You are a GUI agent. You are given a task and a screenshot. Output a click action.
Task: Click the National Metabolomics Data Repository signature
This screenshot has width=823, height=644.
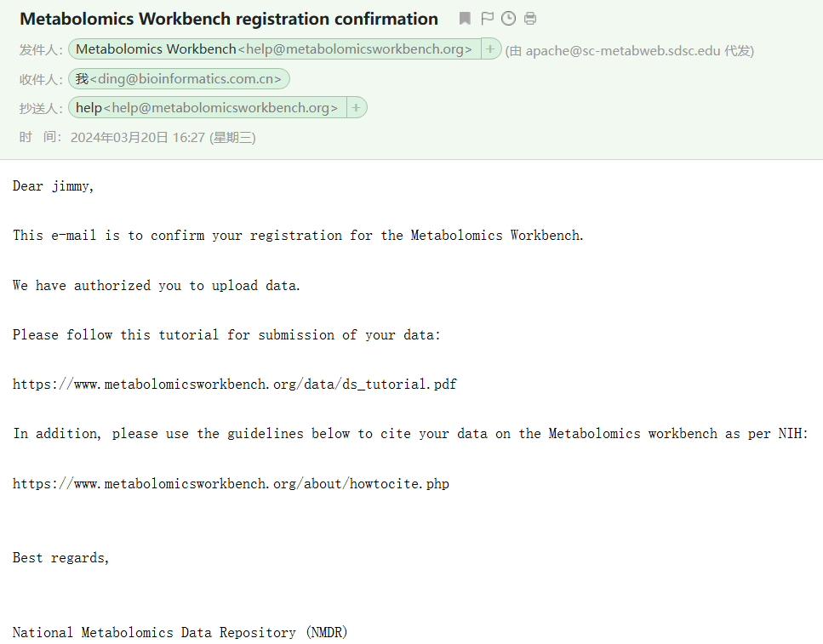[x=180, y=633]
